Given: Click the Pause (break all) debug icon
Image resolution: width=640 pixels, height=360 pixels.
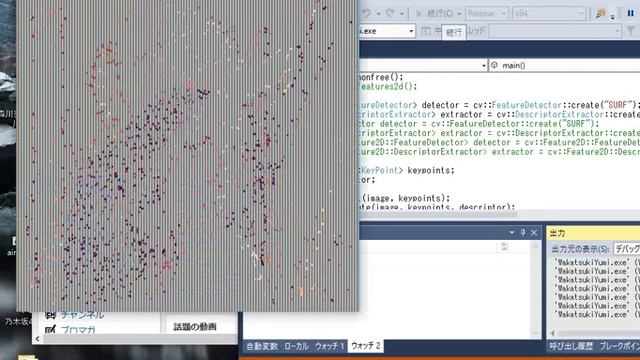Looking at the screenshot, I should (x=631, y=13).
